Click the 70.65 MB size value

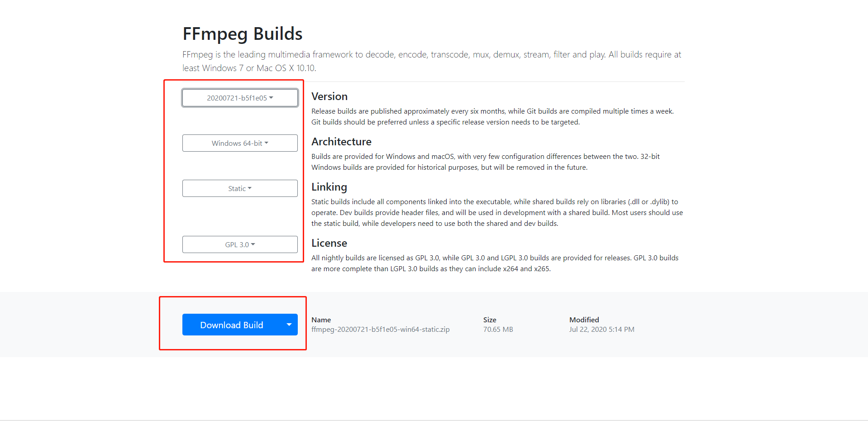[498, 330]
